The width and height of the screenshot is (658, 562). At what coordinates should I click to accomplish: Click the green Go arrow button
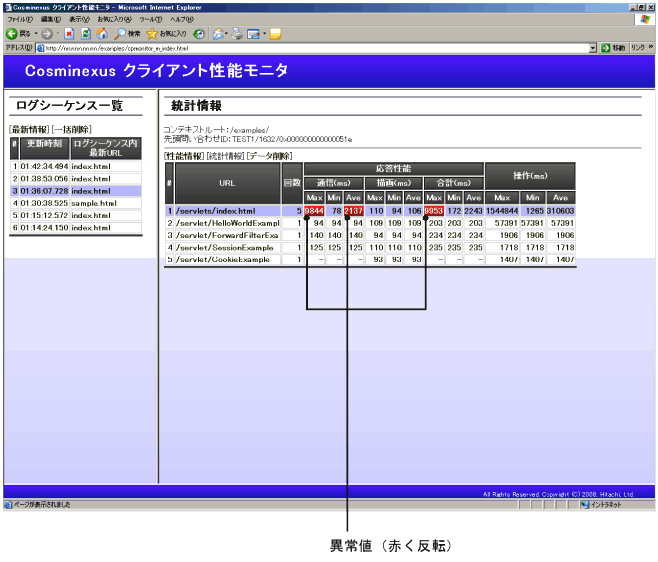605,48
